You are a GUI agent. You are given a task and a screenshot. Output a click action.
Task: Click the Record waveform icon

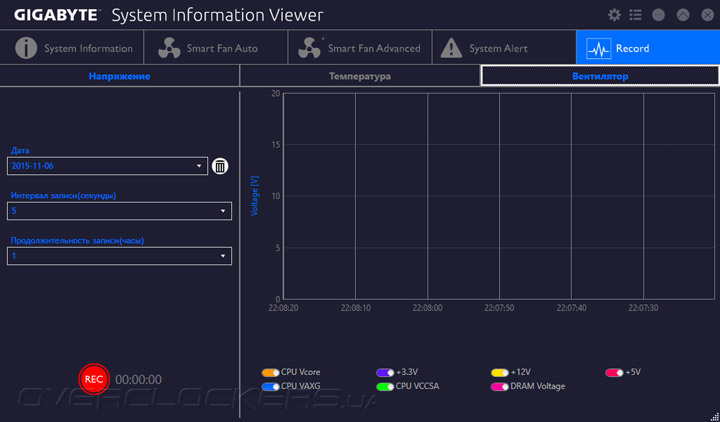point(598,48)
